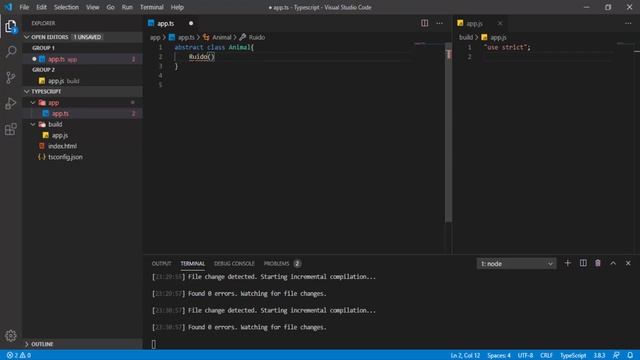Viewport: 640px width, 360px height.
Task: Kill the terminal with trash icon
Action: point(598,263)
